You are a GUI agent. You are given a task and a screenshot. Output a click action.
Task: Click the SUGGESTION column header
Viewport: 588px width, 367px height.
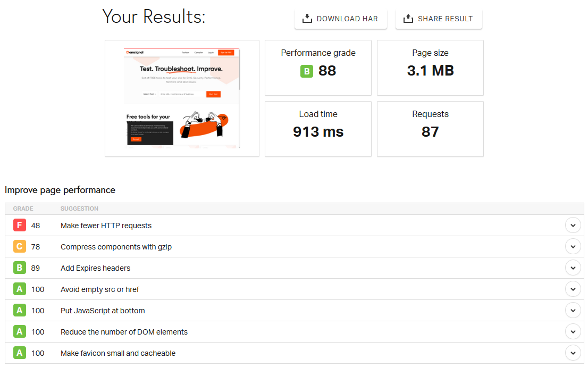coord(80,208)
